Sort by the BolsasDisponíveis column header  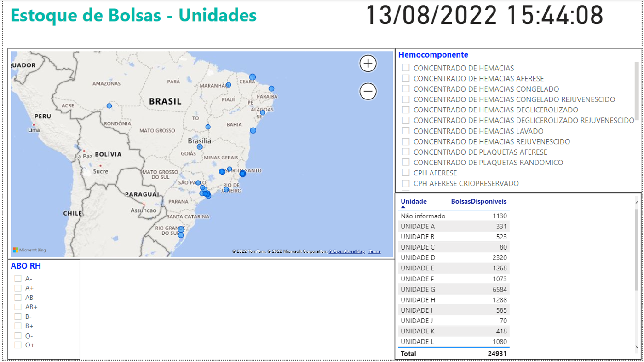click(478, 201)
